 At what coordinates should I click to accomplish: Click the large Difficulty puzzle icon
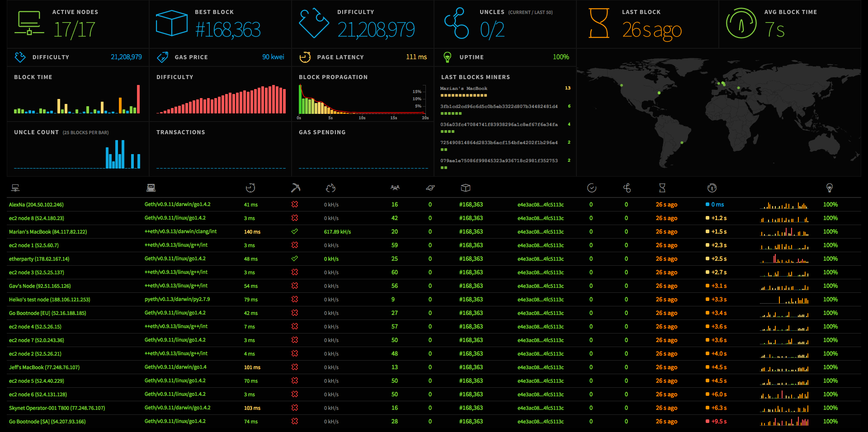[x=314, y=23]
